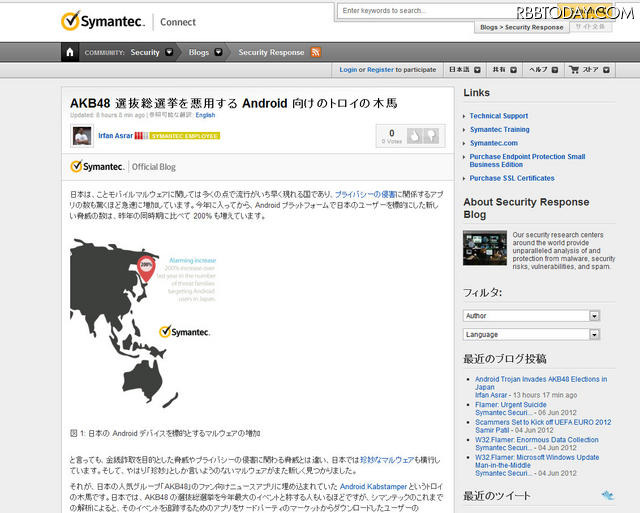
Task: Click the Security Response Blog thumbnail image
Action: pyautogui.click(x=485, y=248)
